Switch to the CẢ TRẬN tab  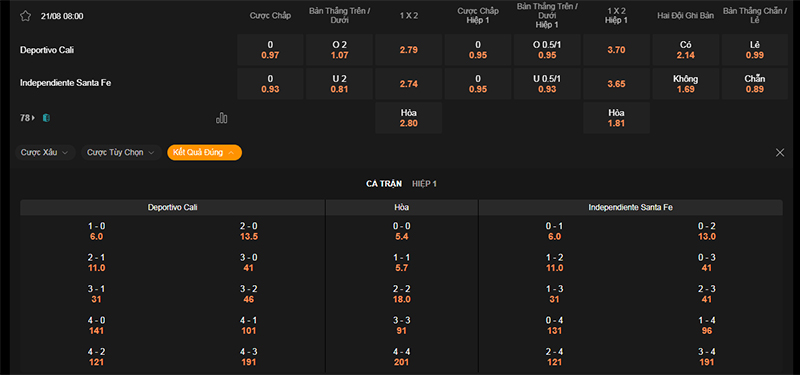pos(384,184)
